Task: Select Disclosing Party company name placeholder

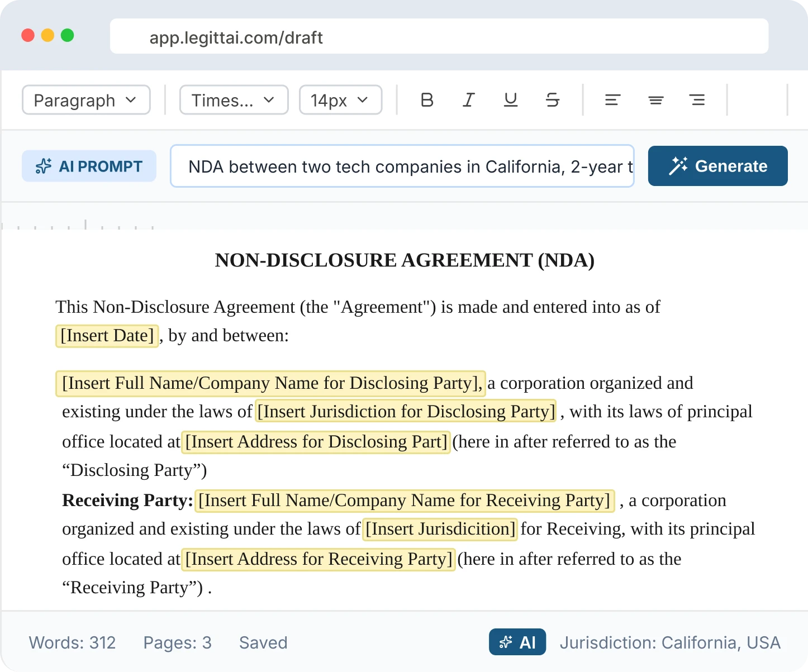Action: pyautogui.click(x=270, y=383)
